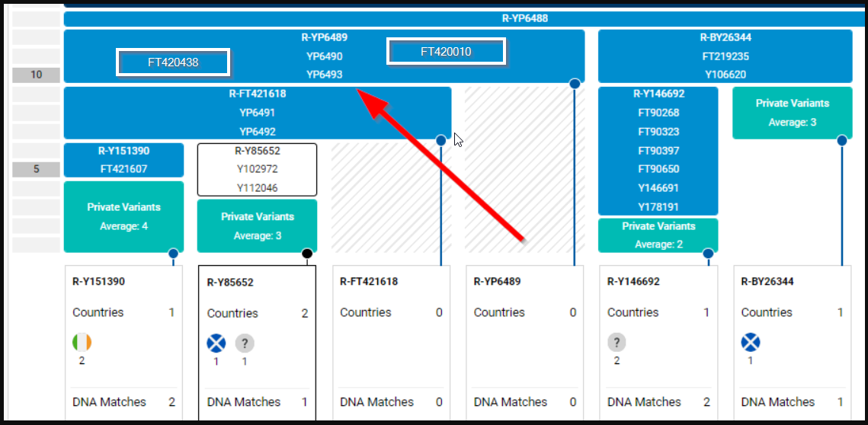
Task: Click the Scotland flag icon under R-Y85652
Action: 216,344
